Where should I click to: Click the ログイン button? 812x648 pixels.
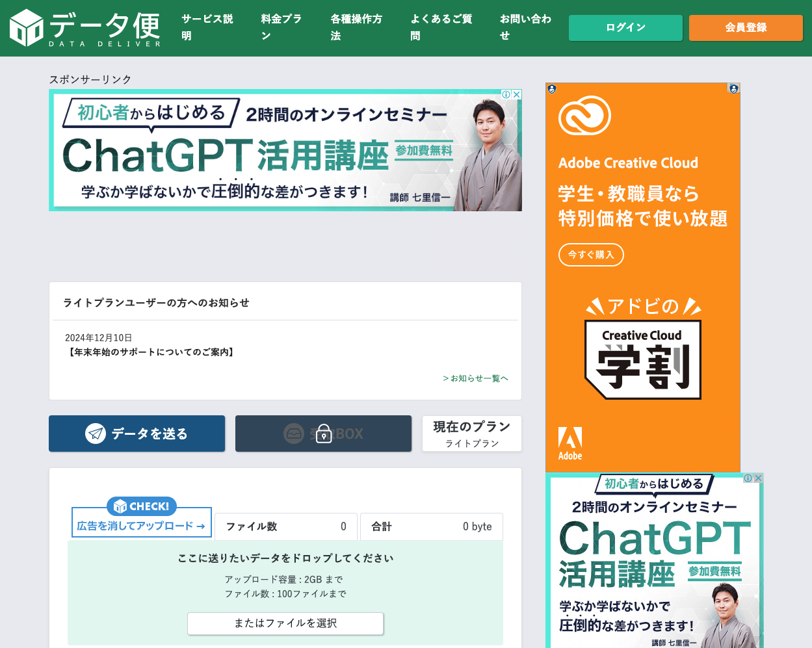coord(625,27)
